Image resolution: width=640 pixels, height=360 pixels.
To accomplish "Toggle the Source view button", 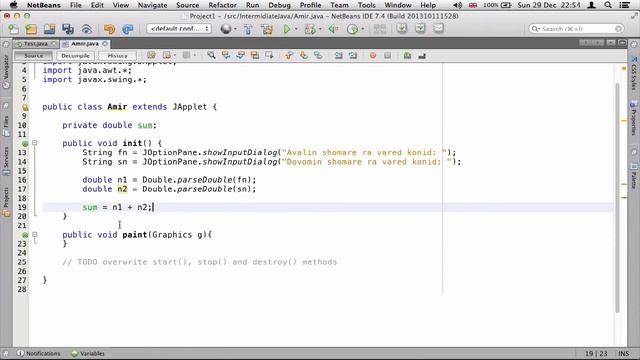I will click(x=33, y=56).
